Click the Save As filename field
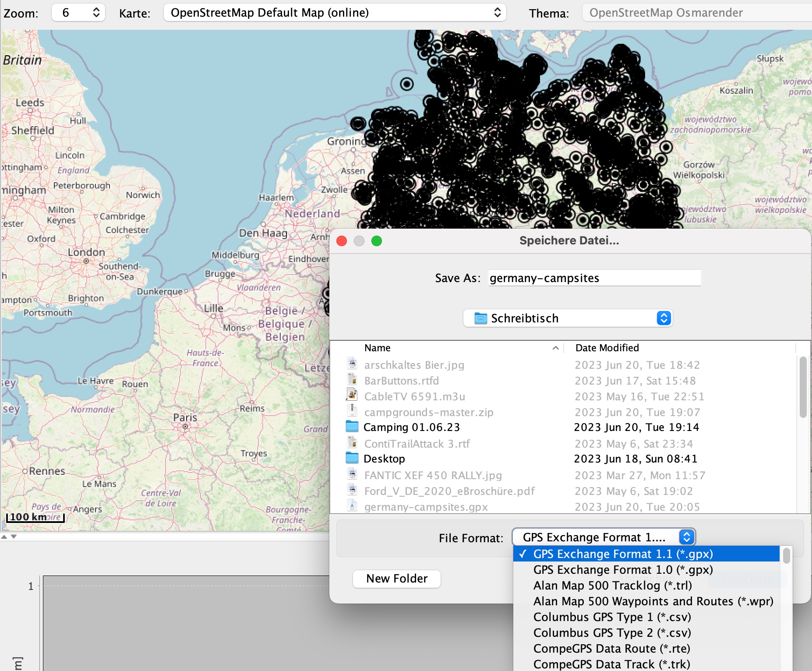812x671 pixels. (594, 278)
